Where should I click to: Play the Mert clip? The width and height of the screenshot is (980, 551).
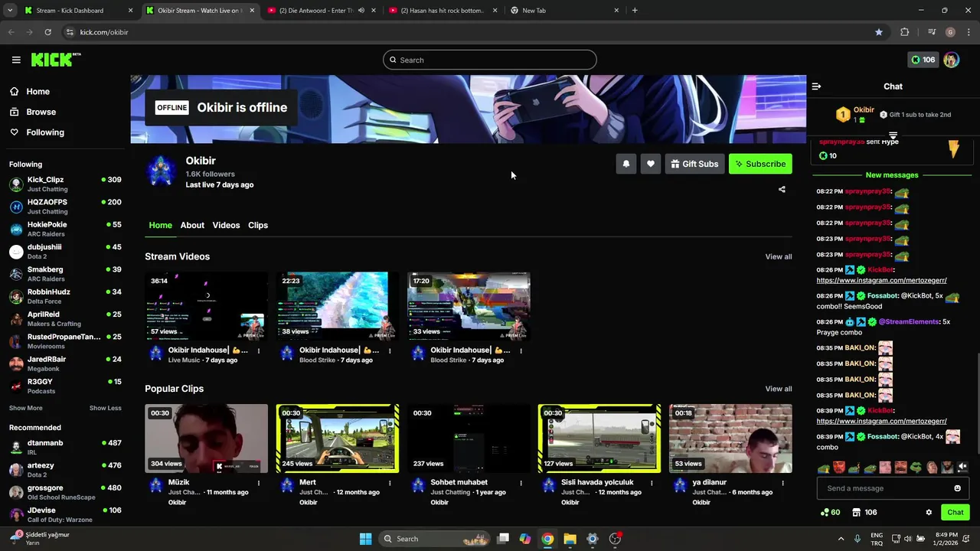click(338, 439)
